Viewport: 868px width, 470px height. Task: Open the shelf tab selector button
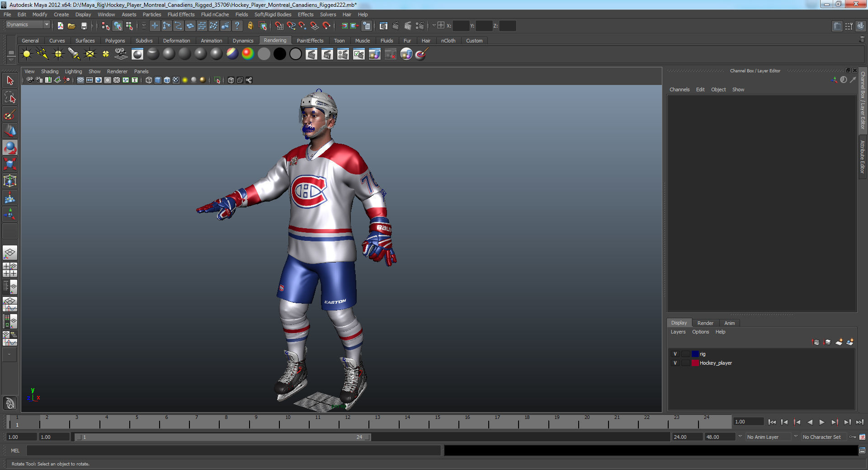pos(11,53)
